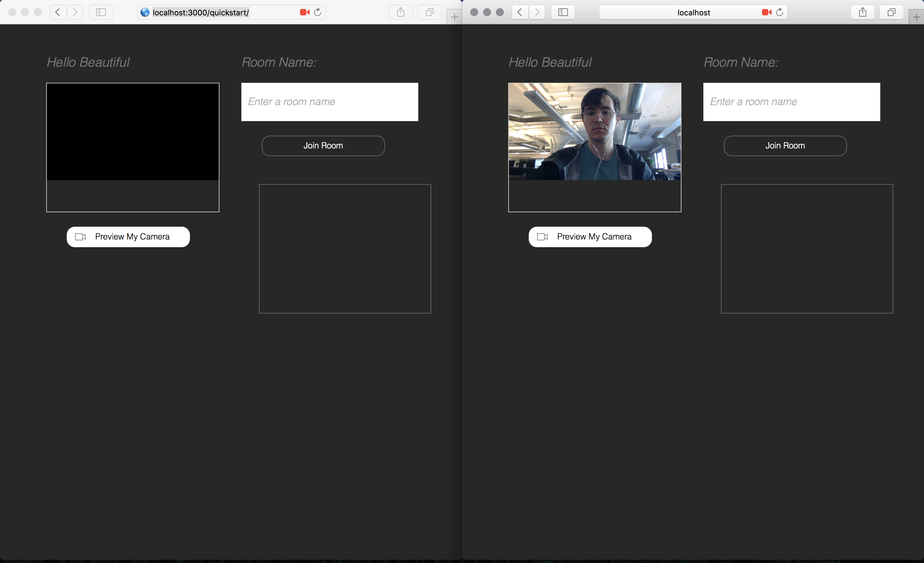Click Room Name: label in left window
Image resolution: width=924 pixels, height=563 pixels.
coord(279,62)
